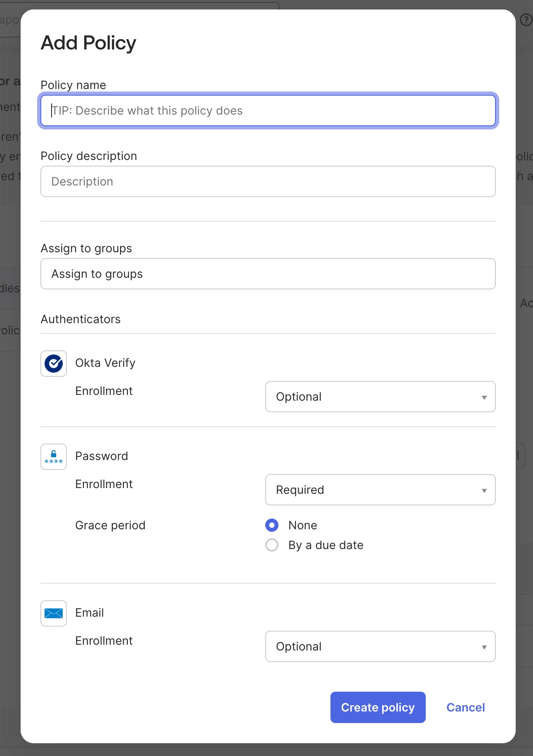
Task: Click the Grace period label
Action: click(x=110, y=525)
